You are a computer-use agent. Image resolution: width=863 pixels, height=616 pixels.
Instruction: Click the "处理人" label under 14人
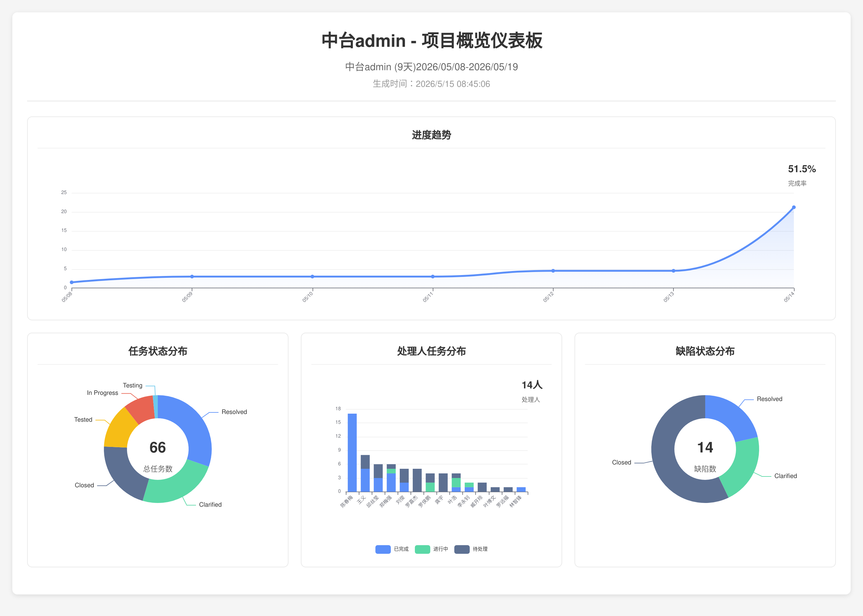[530, 399]
